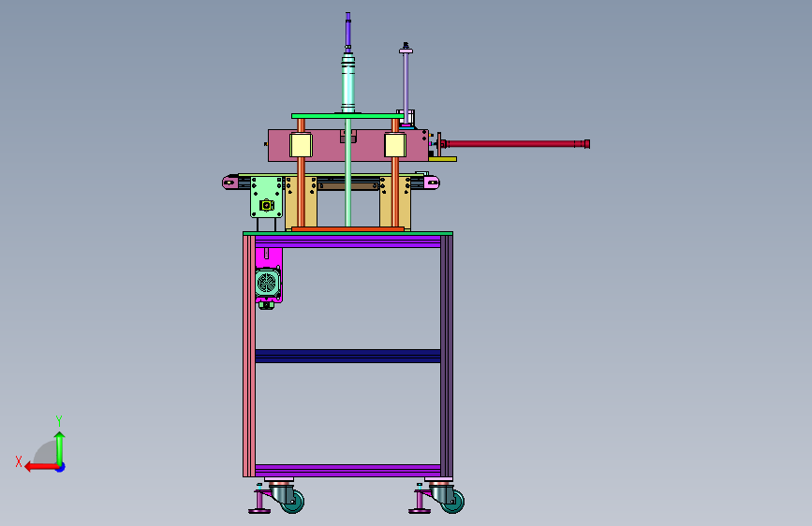This screenshot has width=812, height=526.
Task: Select the left caster wheel
Action: pos(294,502)
